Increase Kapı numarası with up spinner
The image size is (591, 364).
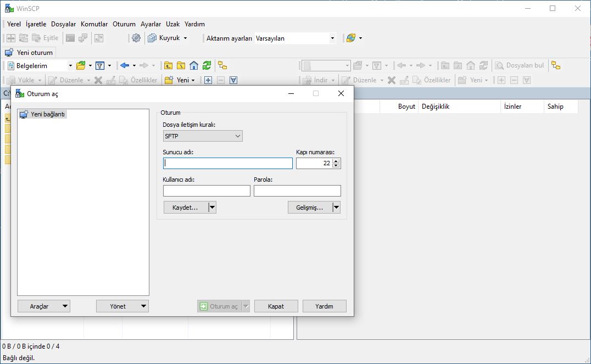(x=336, y=161)
